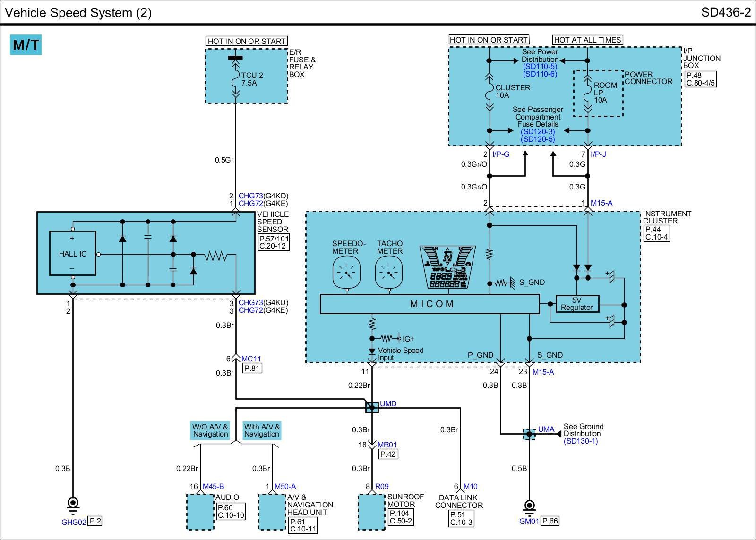Click the M10 data link connector label

[471, 487]
